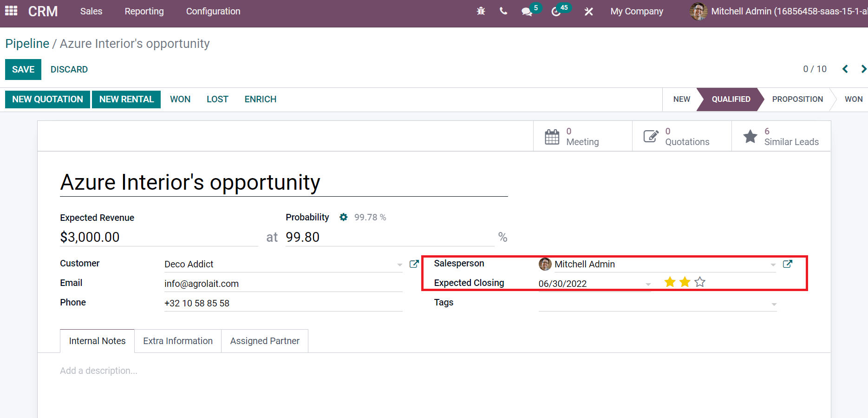Set priority to first star
Viewport: 868px width, 418px height.
[x=670, y=282]
